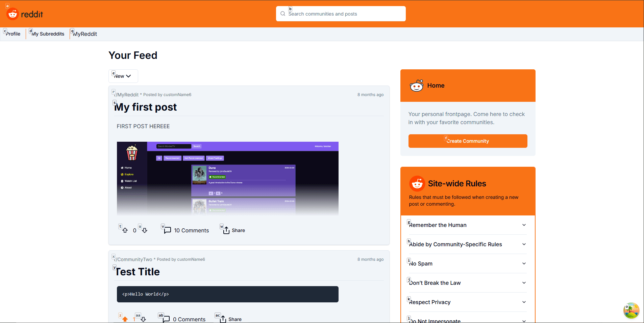Expand 'Remember the Human' rule
644x323 pixels.
click(x=468, y=225)
